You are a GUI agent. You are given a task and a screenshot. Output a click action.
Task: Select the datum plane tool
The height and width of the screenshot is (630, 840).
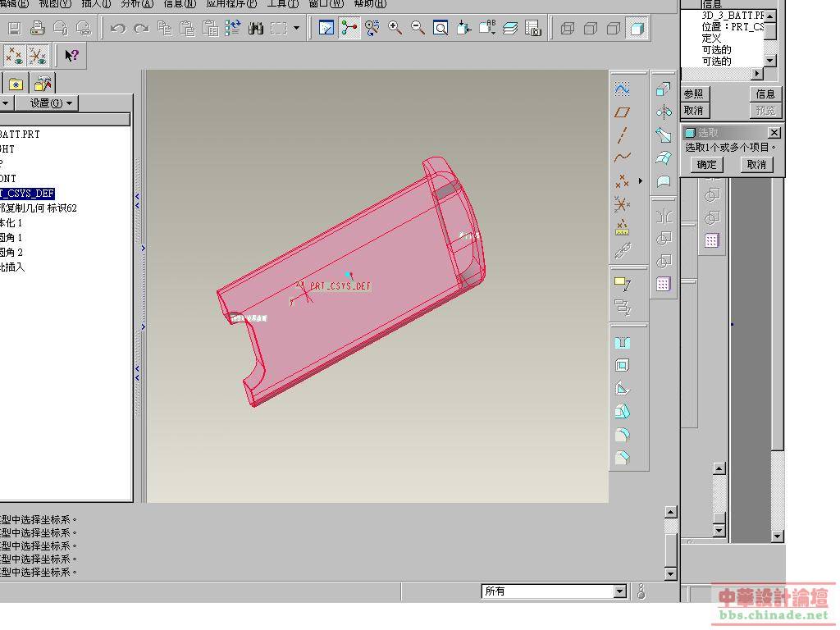coord(623,112)
